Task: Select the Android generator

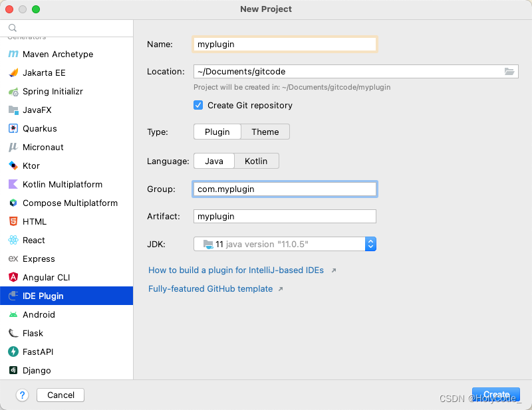Action: [x=66, y=315]
